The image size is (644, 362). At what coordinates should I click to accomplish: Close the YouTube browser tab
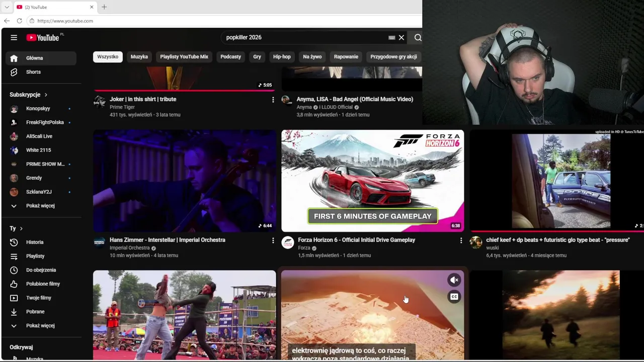[x=92, y=7]
